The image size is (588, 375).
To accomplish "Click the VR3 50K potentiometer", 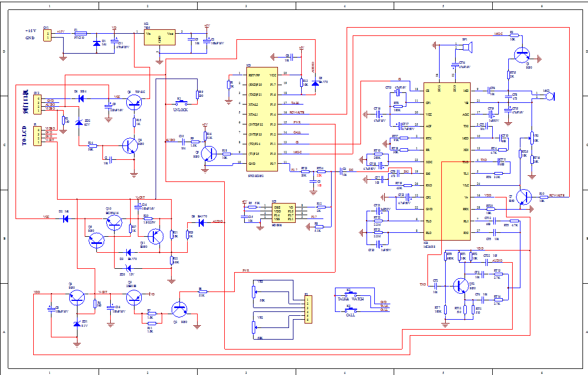I will [x=254, y=291].
